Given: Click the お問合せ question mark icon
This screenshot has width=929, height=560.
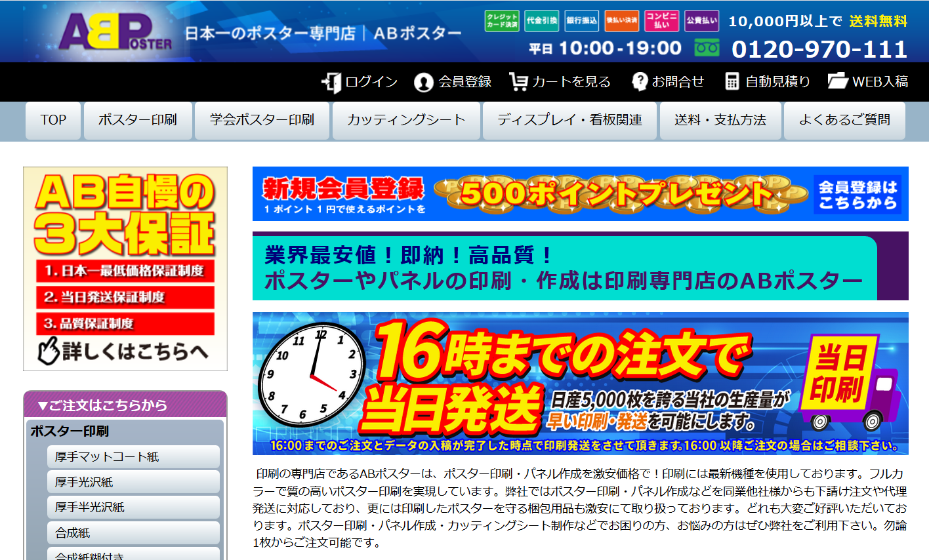Looking at the screenshot, I should pos(640,81).
